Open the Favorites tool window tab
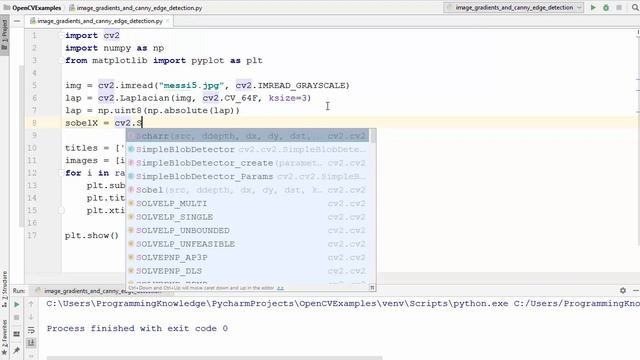The image size is (640, 360). point(4,337)
